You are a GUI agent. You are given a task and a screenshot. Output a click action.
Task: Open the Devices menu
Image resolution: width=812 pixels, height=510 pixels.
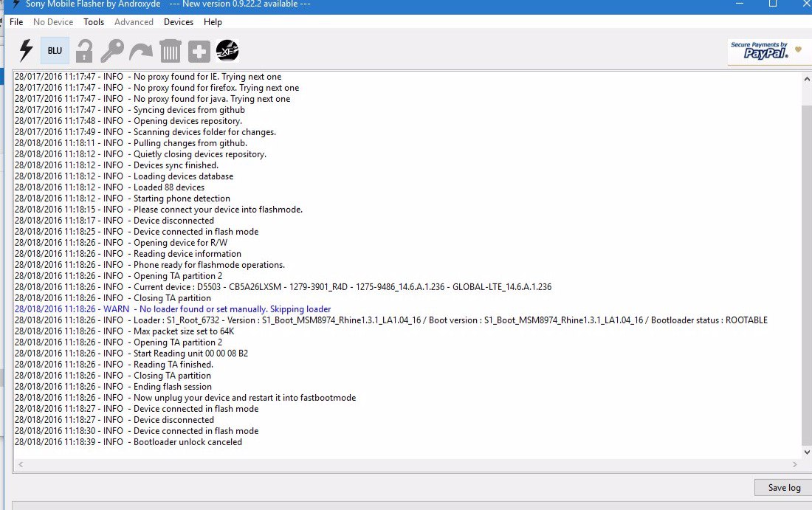click(x=179, y=22)
